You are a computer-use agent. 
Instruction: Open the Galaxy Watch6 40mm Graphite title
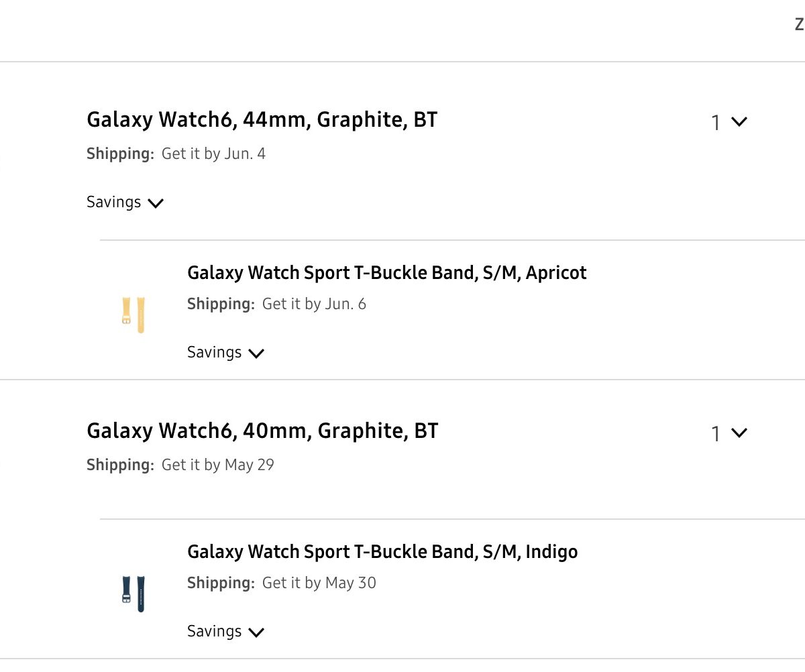tap(262, 431)
